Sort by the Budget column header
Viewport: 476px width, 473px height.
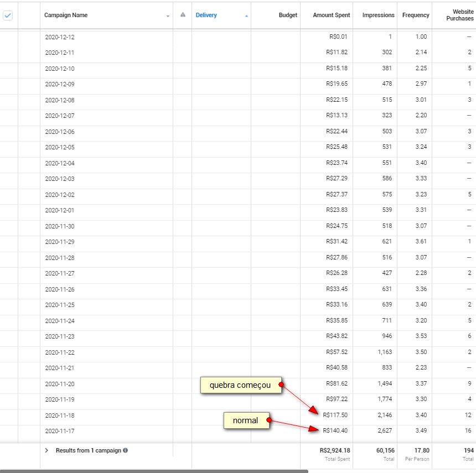(288, 15)
